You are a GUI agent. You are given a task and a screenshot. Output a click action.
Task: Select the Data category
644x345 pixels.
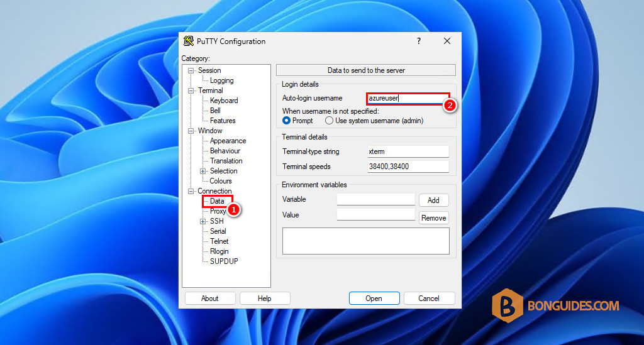click(x=217, y=201)
